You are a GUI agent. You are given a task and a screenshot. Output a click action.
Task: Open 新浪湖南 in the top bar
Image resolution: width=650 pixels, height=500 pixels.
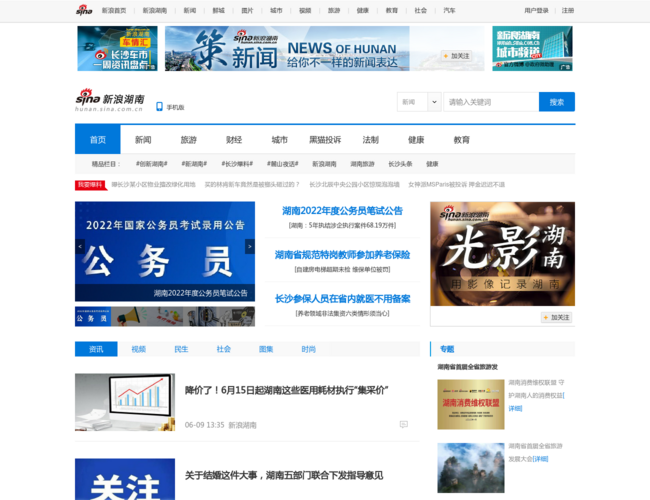coord(155,10)
